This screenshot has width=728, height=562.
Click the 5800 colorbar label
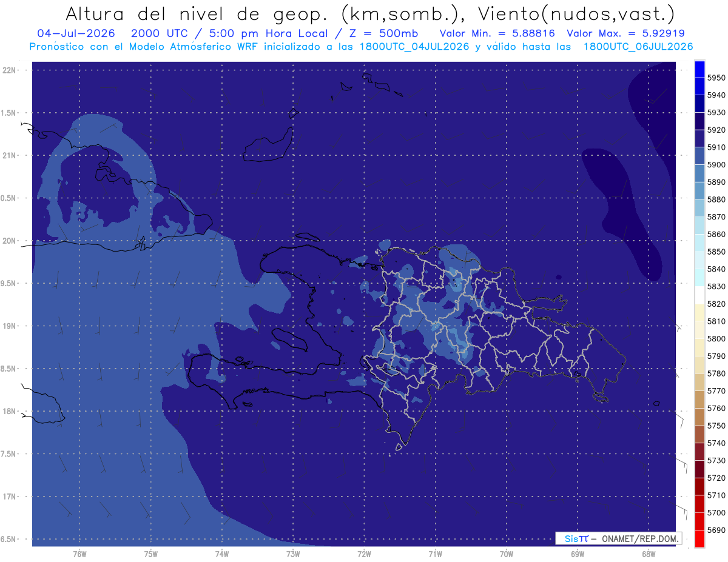click(x=716, y=339)
